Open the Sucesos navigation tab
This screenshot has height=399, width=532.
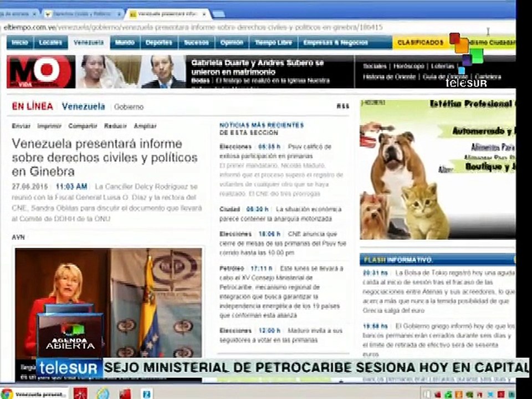pos(196,43)
